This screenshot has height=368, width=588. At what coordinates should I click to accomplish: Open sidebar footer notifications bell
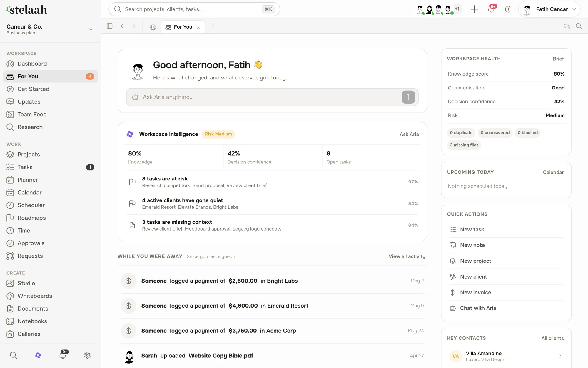tap(63, 355)
